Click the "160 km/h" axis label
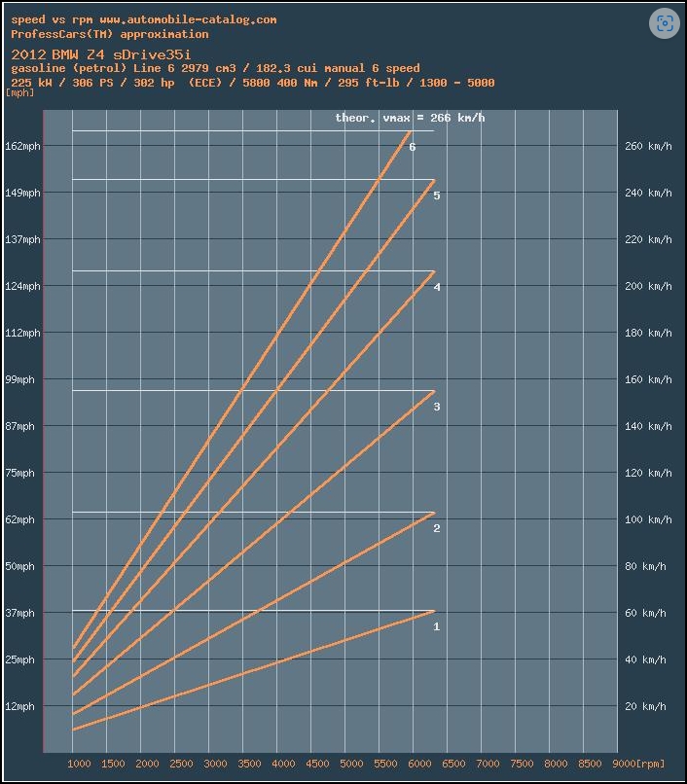687x784 pixels. [x=648, y=379]
